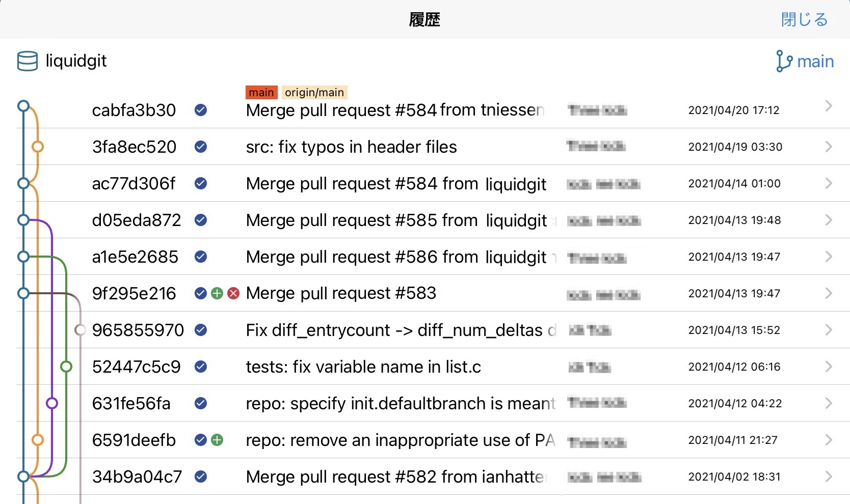850x504 pixels.
Task: Click the liquidgit repository database icon
Action: [x=28, y=61]
